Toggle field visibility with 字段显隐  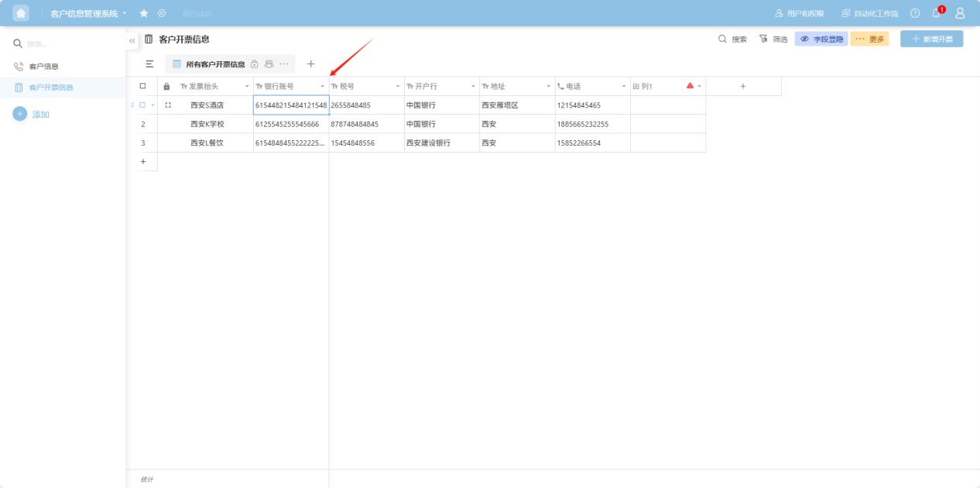tap(821, 39)
